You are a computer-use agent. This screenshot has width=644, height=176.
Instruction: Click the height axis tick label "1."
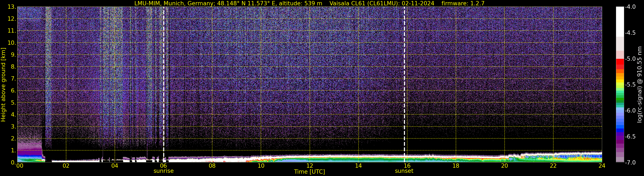(13, 151)
